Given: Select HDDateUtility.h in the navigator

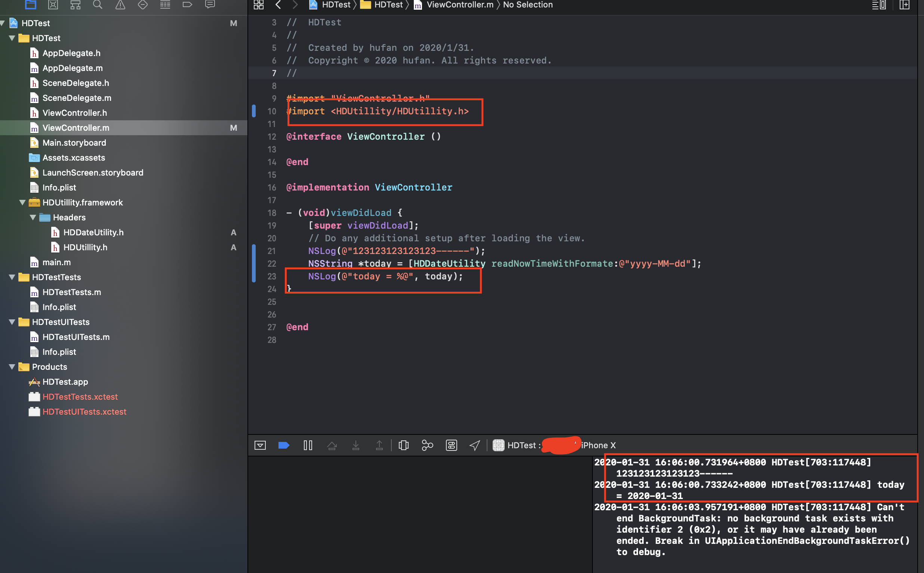Looking at the screenshot, I should (93, 232).
